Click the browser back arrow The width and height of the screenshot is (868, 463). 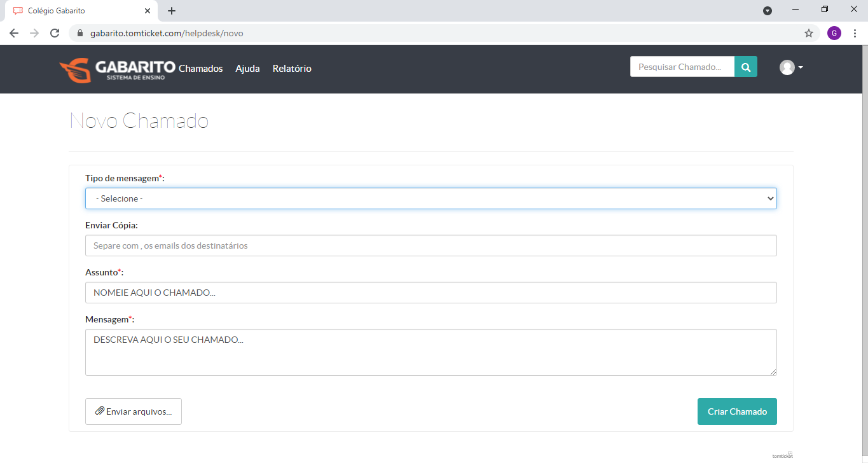pyautogui.click(x=14, y=33)
